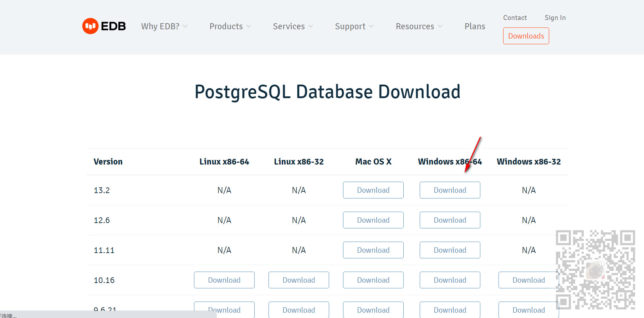The height and width of the screenshot is (318, 644).
Task: Download version 10.16 for Mac OS X
Action: pos(373,280)
